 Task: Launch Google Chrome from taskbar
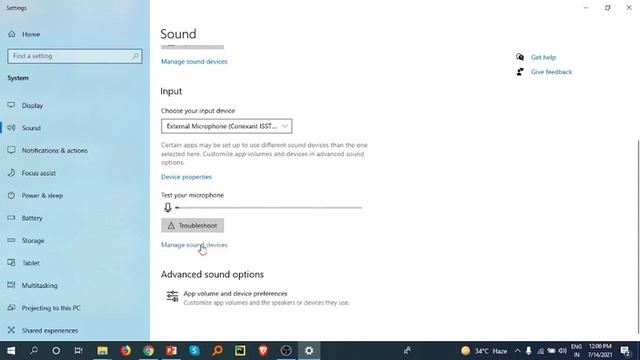(149, 351)
